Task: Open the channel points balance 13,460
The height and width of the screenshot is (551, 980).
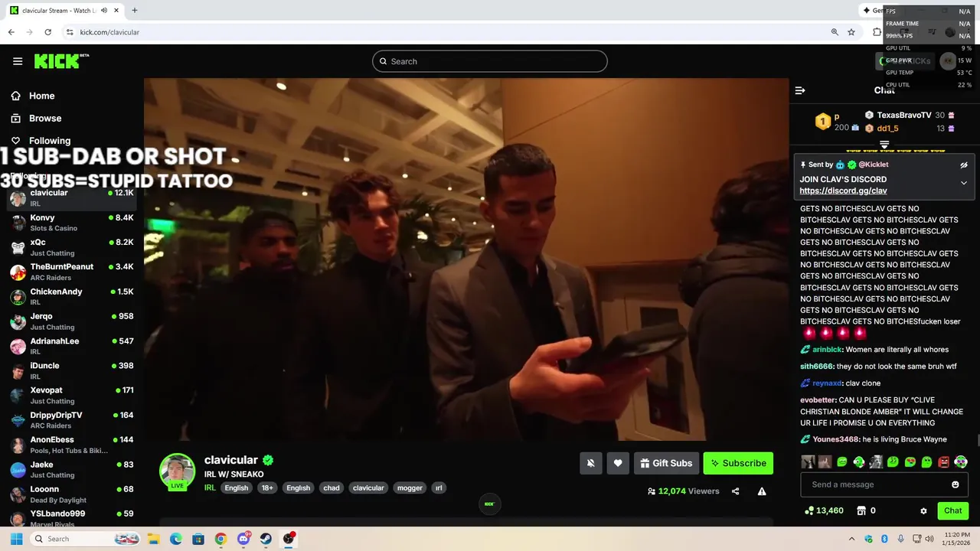Action: coord(824,510)
